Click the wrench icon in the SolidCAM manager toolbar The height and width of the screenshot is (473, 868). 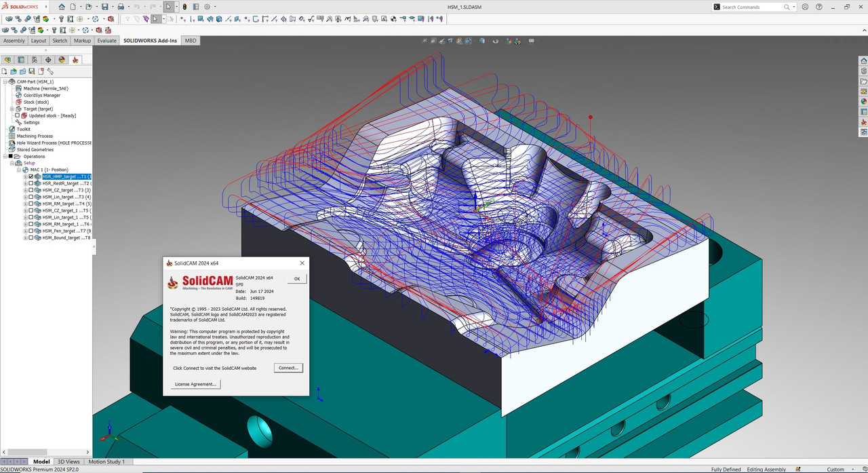(x=50, y=71)
